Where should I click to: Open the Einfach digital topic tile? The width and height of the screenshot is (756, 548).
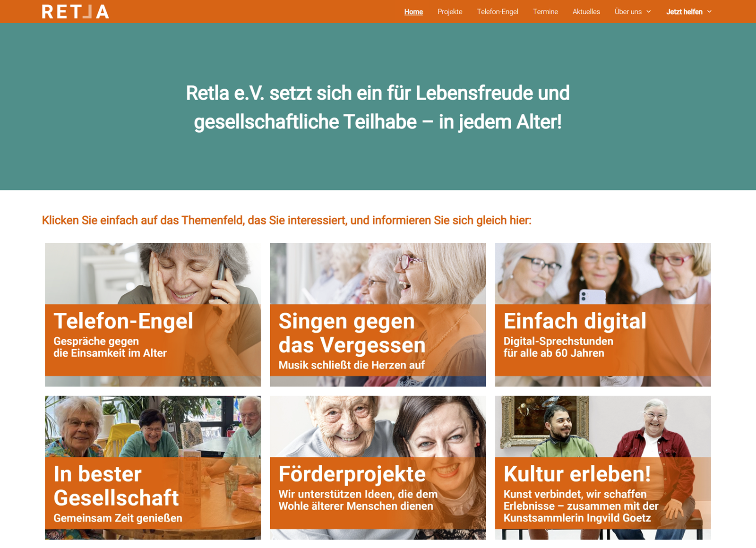tap(603, 315)
